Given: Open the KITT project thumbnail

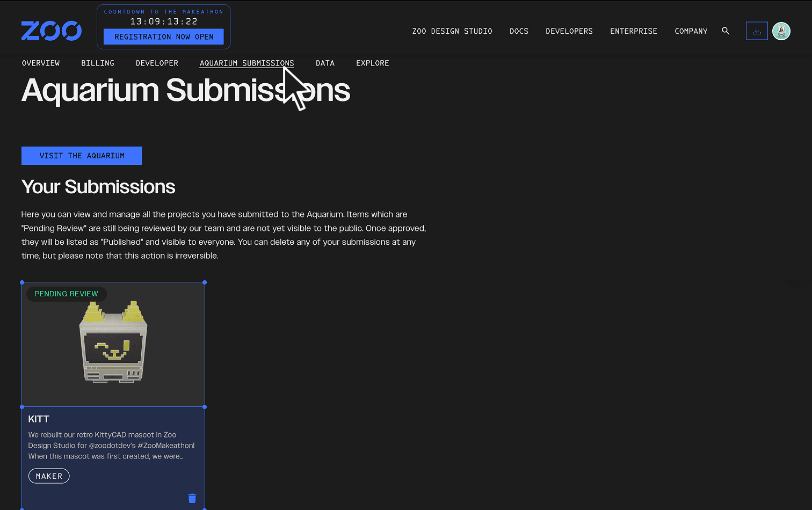Looking at the screenshot, I should point(113,344).
